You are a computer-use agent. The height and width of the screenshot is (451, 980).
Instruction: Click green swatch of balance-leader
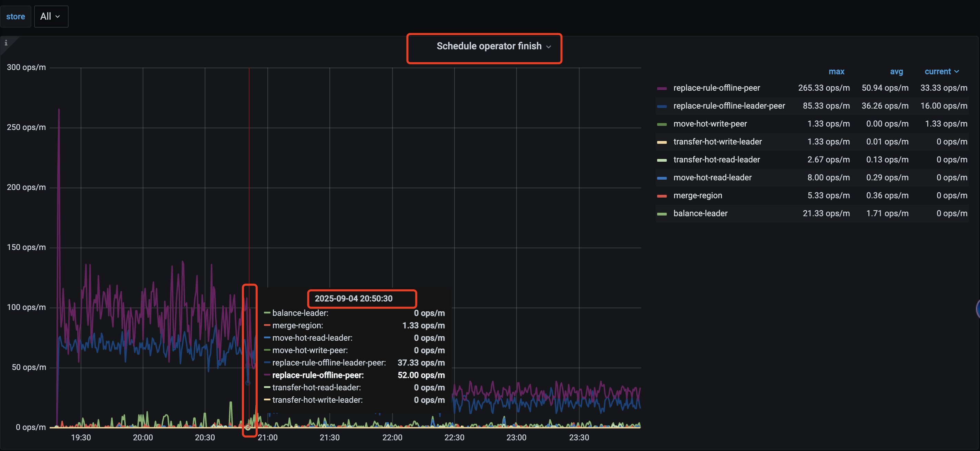pyautogui.click(x=662, y=213)
